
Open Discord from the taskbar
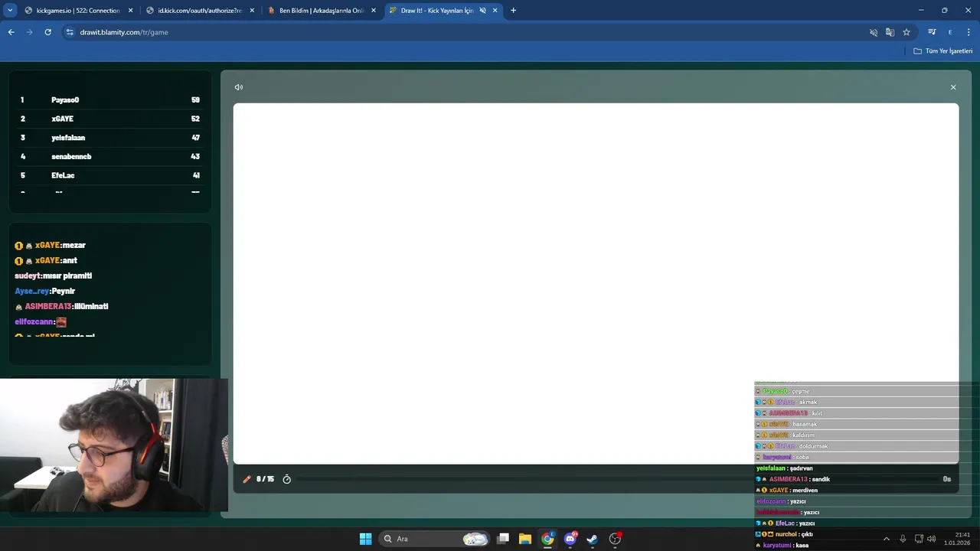click(570, 539)
